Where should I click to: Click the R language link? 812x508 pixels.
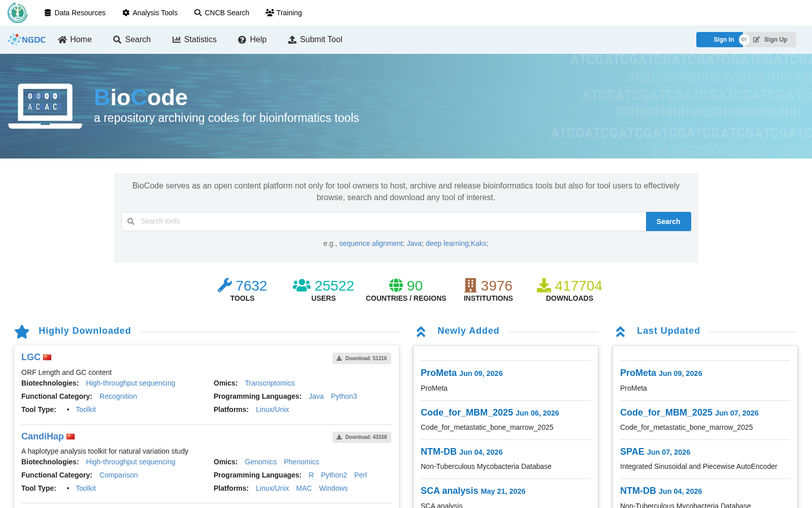tap(311, 475)
